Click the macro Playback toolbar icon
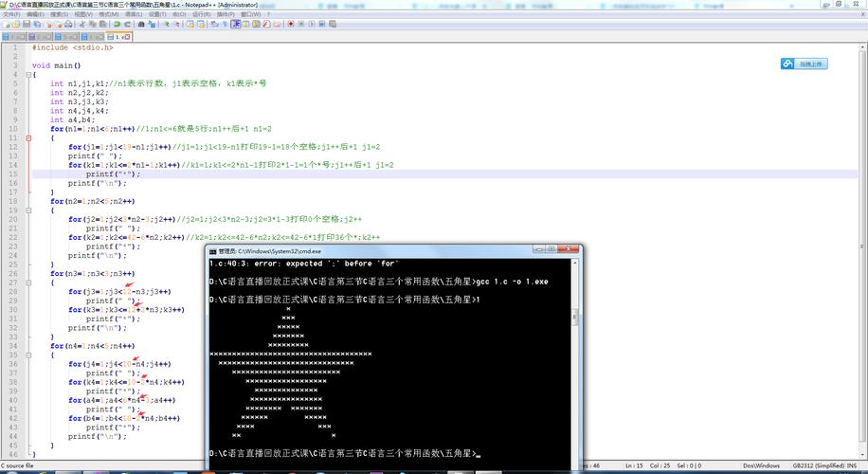The width and height of the screenshot is (868, 474). click(311, 25)
